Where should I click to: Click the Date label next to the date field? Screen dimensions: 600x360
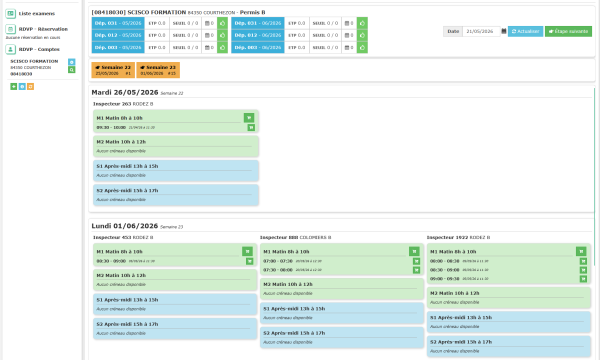point(453,31)
